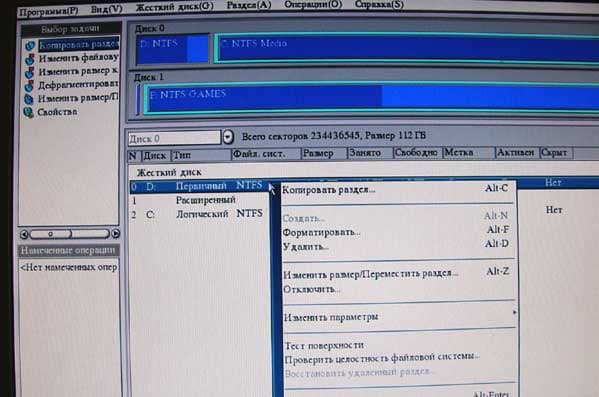Click the N column header

133,156
